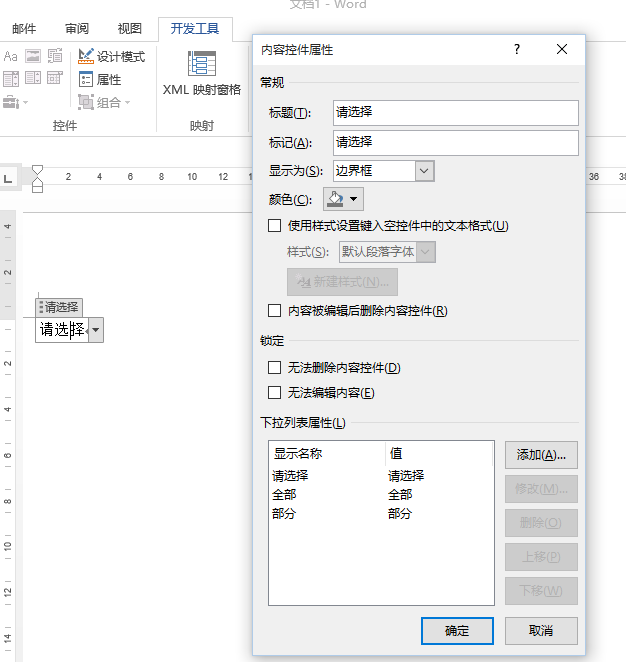Click the help question mark in dialog

pos(517,49)
